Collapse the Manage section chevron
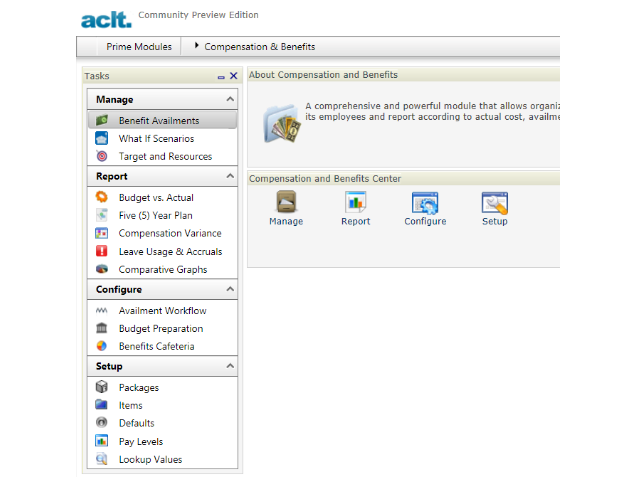Screen dimensions: 640x480 (x=230, y=99)
